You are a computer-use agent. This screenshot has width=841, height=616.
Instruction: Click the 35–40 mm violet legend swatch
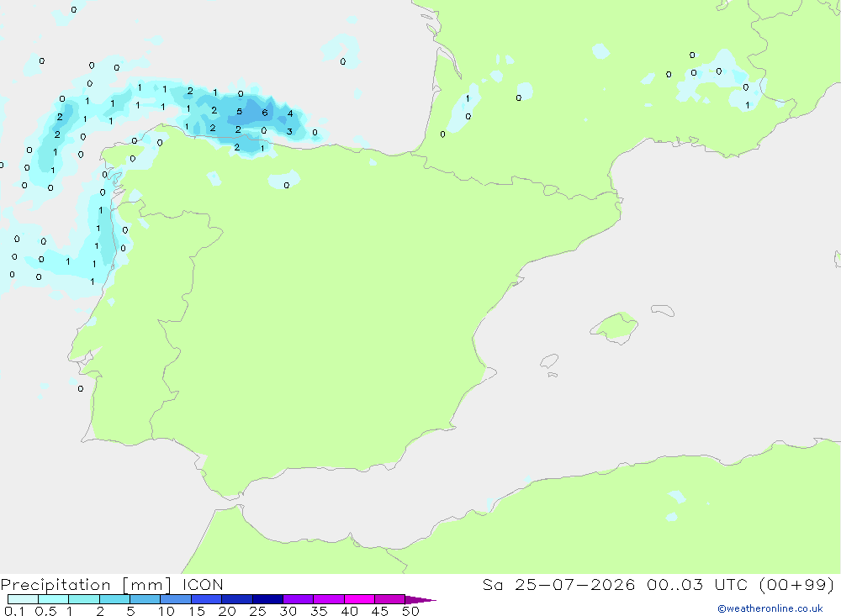[328, 599]
